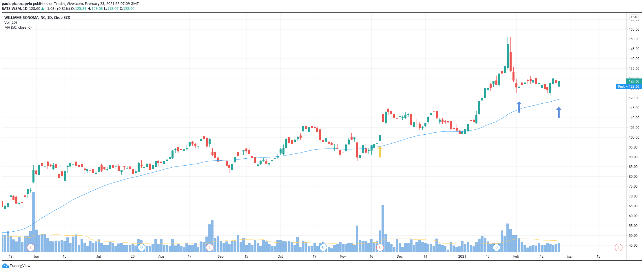Screen dimensions: 644x271
Task: Click the BATS:WSM, 1D symbol text
Action: 14,9
